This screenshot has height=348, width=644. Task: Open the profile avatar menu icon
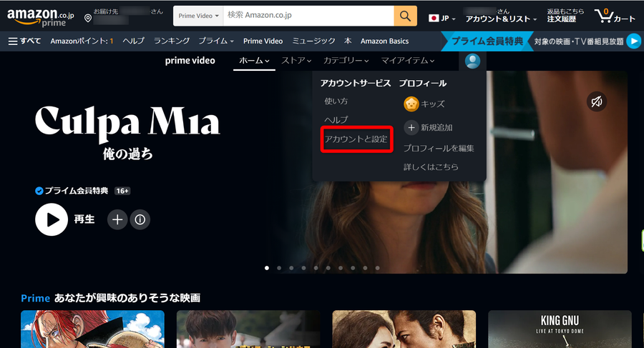click(x=472, y=61)
